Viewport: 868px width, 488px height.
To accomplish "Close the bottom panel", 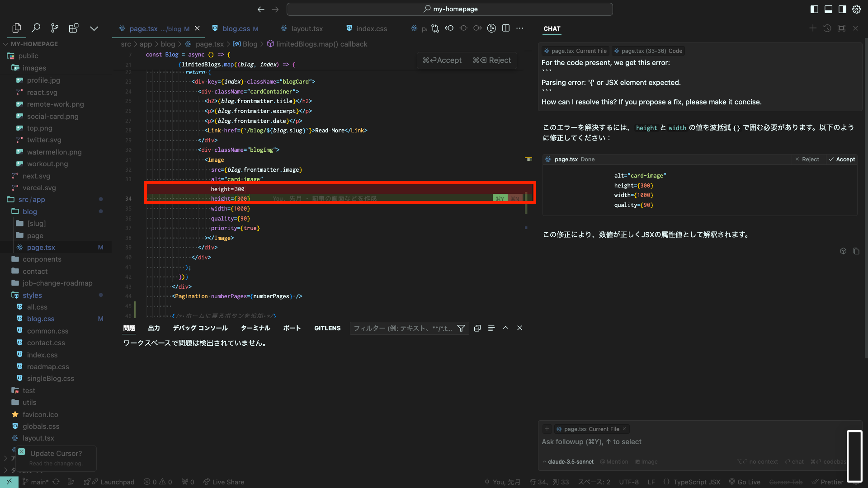I will [520, 328].
